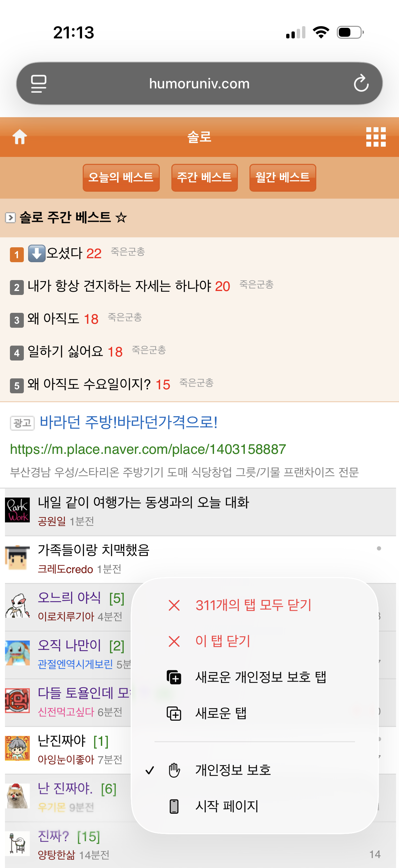Viewport: 399px width, 868px height.
Task: Click the 새로운 탭 plus icon
Action: tap(174, 713)
